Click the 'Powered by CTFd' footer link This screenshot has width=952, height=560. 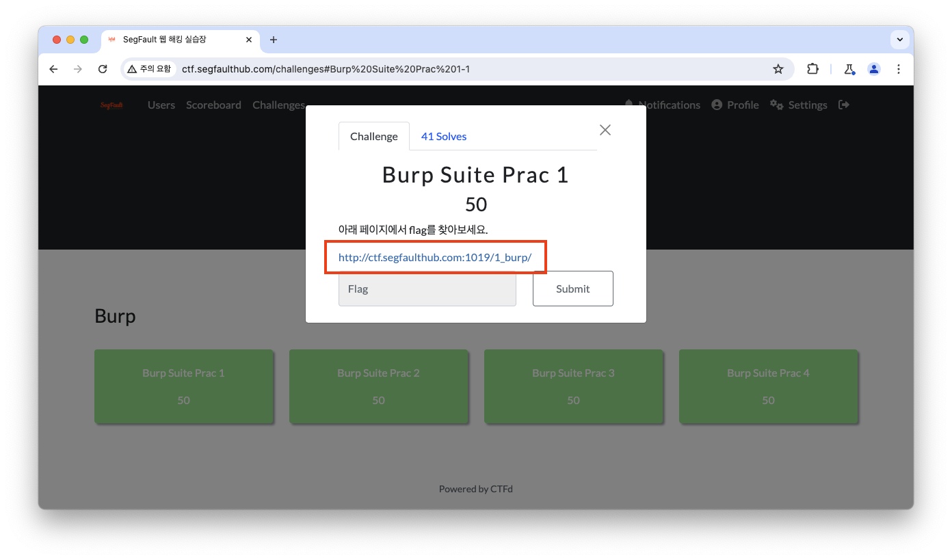tap(475, 489)
